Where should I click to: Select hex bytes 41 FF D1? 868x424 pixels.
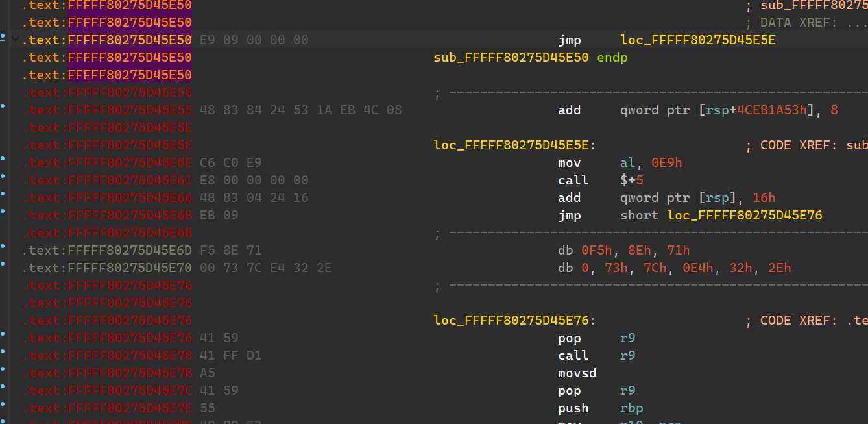tap(231, 356)
